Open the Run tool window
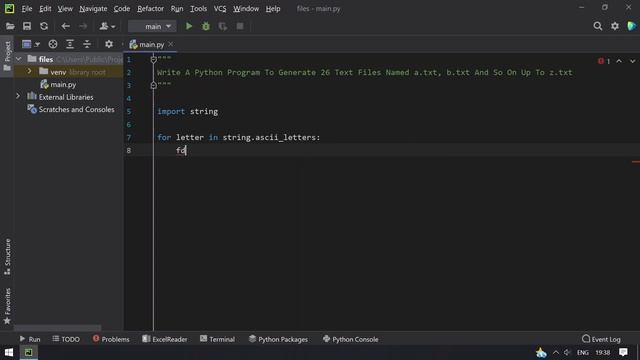The image size is (640, 360). [x=30, y=339]
